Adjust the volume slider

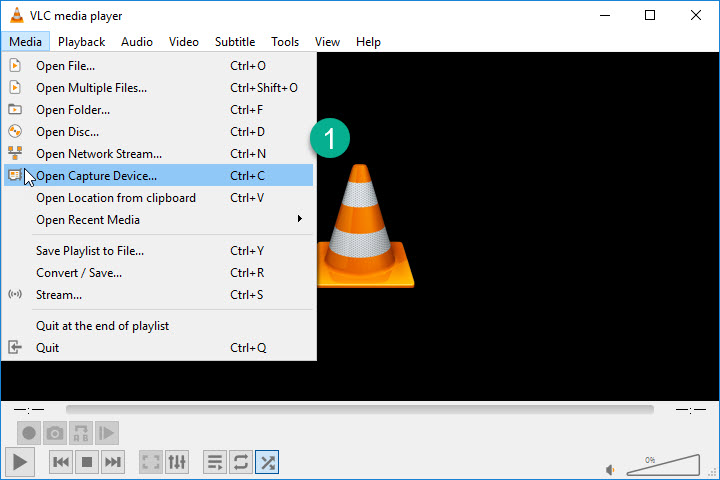coord(663,465)
